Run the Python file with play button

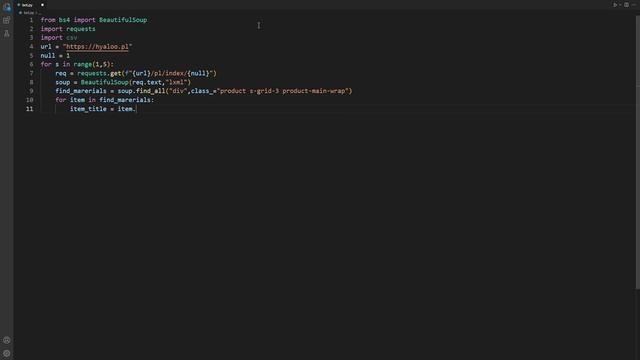coord(615,5)
